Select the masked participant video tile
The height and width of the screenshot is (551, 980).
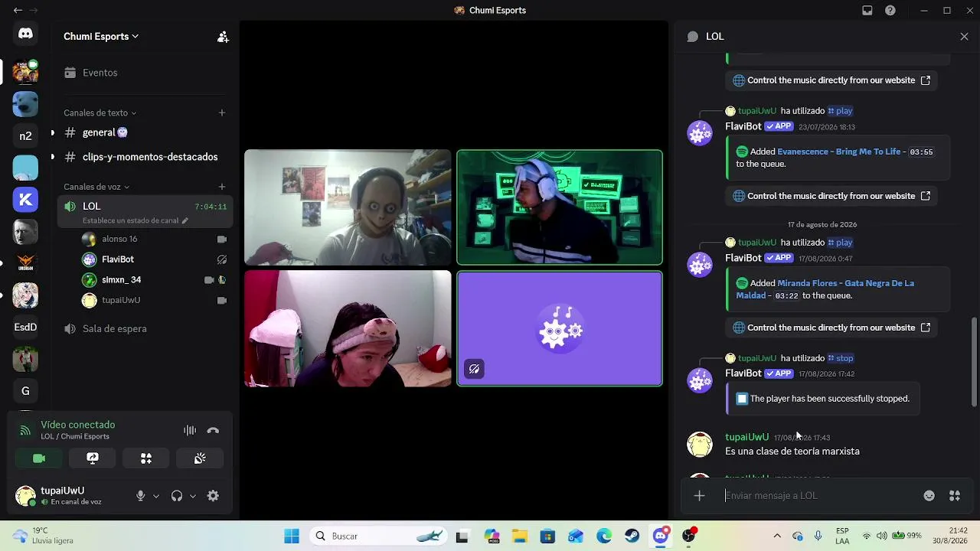[x=348, y=207]
